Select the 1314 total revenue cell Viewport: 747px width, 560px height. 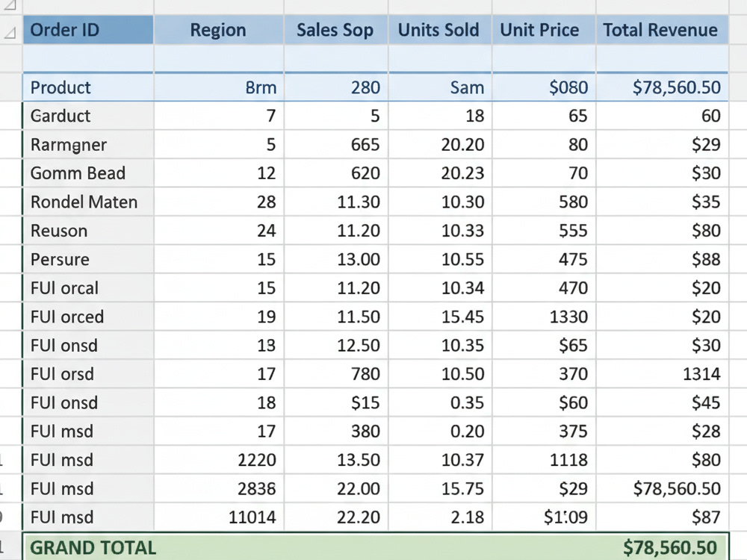click(662, 374)
